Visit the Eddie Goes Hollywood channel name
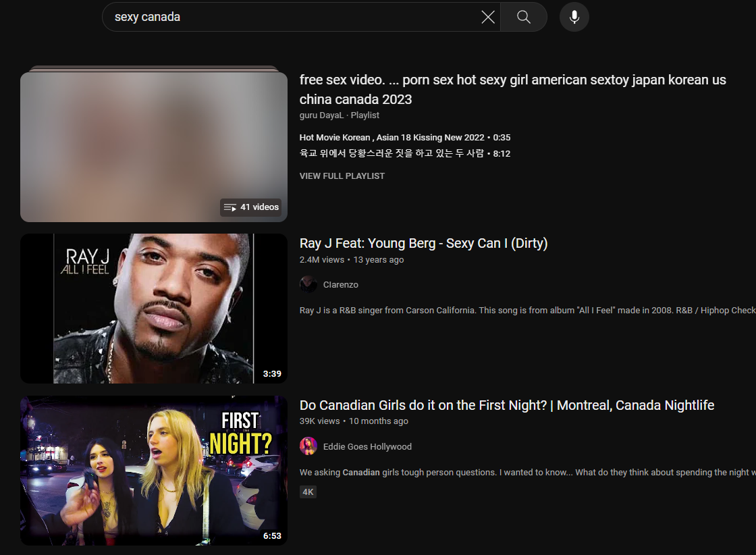The image size is (756, 555). pyautogui.click(x=367, y=446)
